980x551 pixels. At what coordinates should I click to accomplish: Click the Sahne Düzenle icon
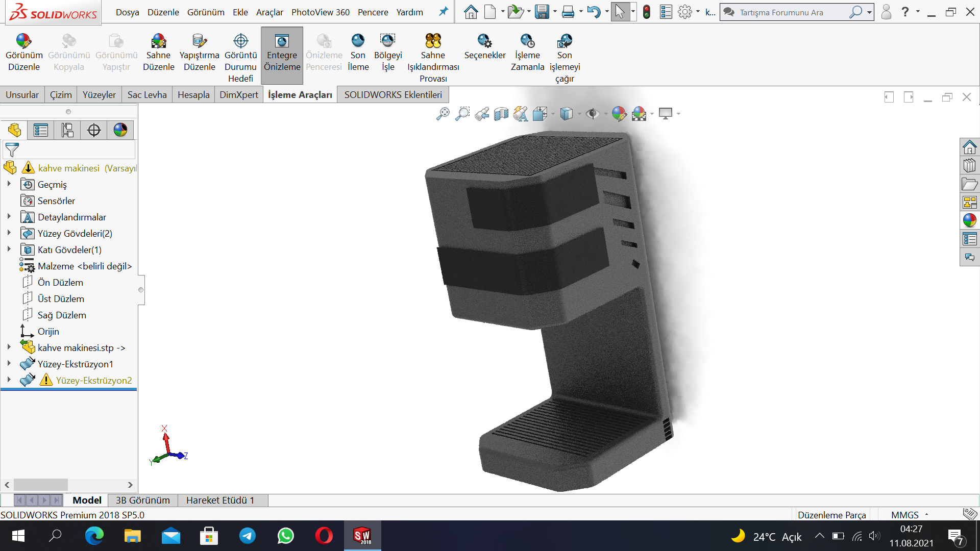[158, 41]
